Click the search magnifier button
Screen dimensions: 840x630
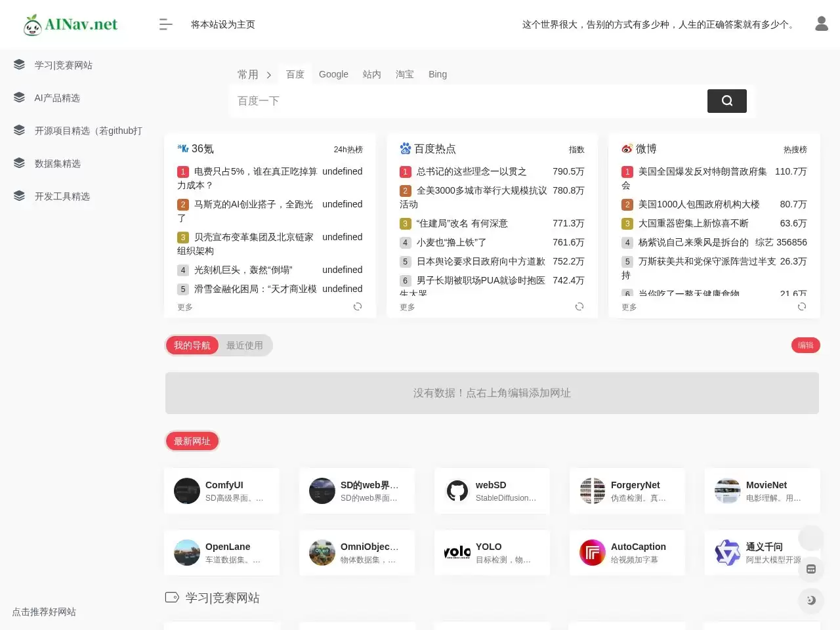(x=726, y=100)
